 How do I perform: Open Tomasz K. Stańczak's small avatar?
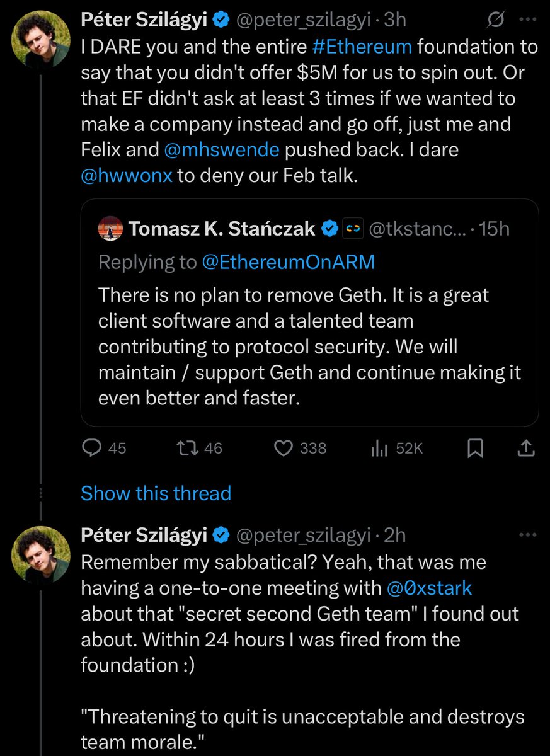point(111,229)
